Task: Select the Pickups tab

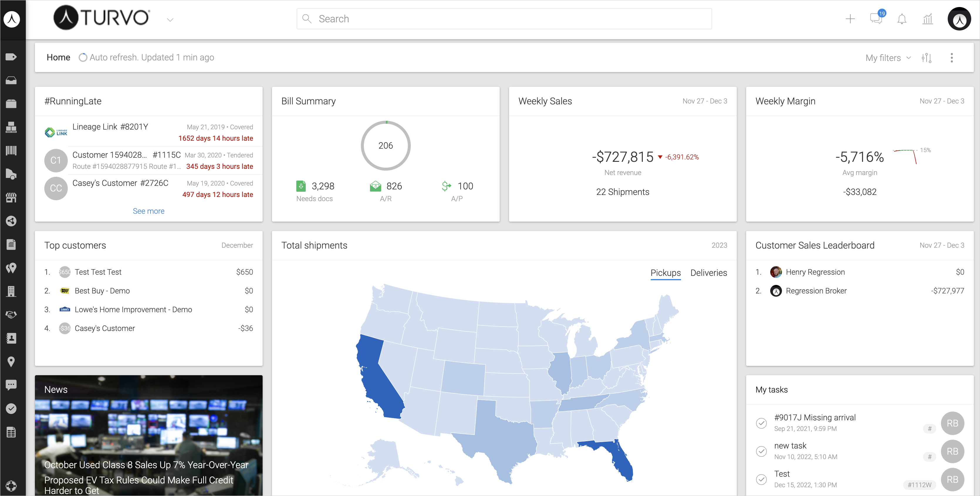Action: (x=665, y=273)
